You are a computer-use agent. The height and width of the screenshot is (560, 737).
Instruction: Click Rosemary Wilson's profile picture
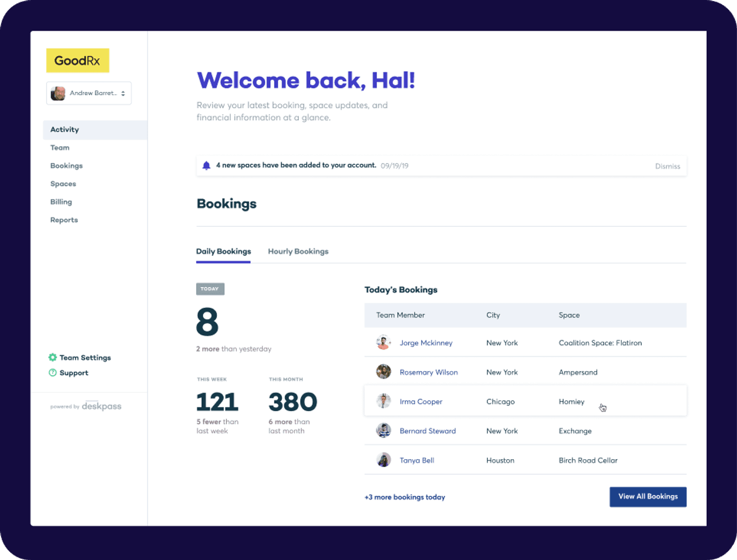(x=383, y=372)
